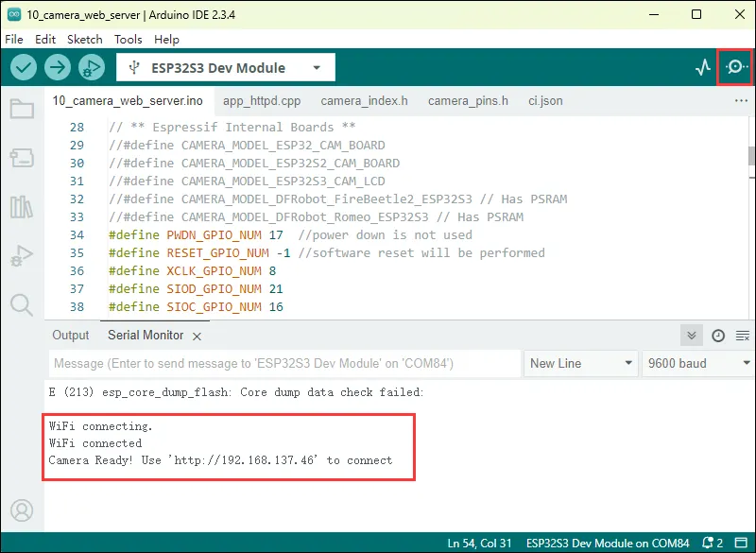Switch to app_httpd.cpp tab
Viewport: 756px width, 553px height.
[x=262, y=100]
